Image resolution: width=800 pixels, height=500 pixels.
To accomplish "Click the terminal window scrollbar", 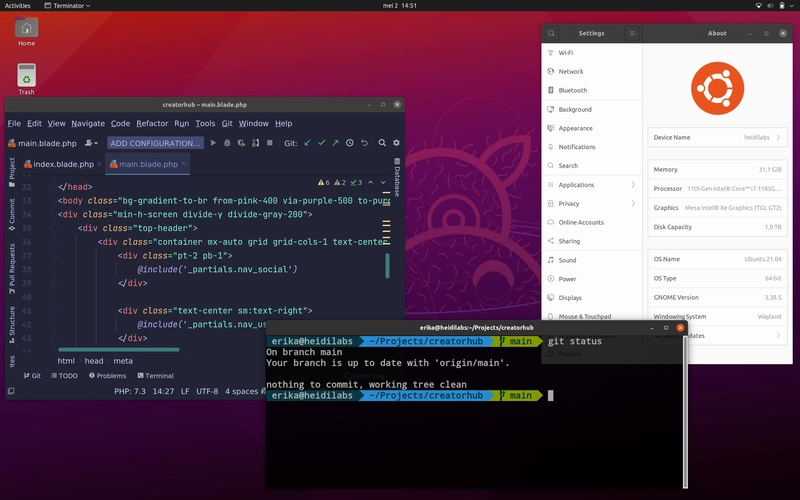I will coord(685,411).
